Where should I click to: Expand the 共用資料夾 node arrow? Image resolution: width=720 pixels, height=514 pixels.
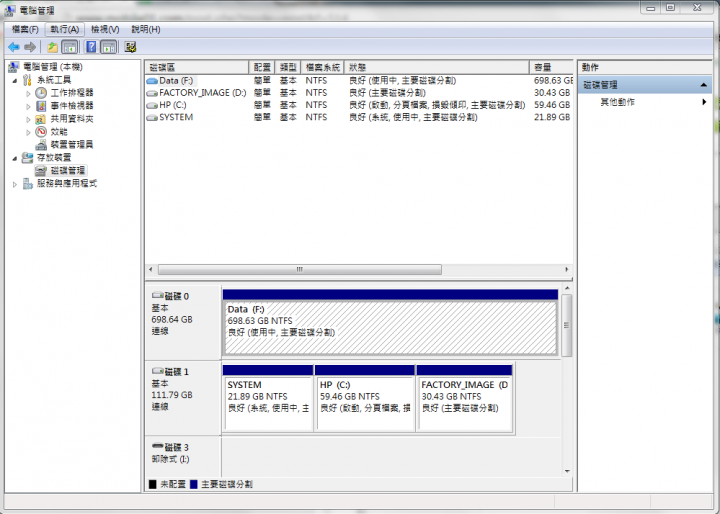click(28, 119)
